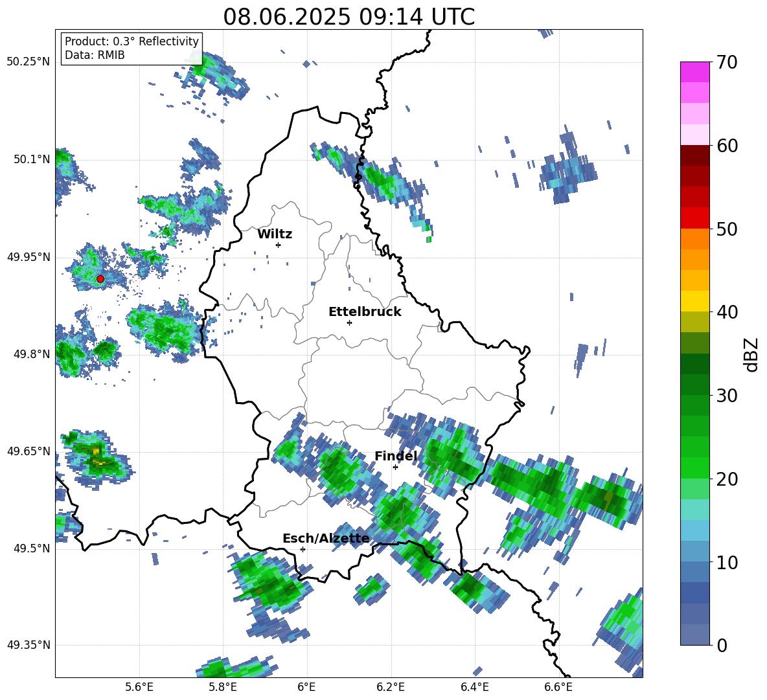767x700 pixels.
Task: Click the yellow colorbar segment above 40
Action: pos(694,302)
